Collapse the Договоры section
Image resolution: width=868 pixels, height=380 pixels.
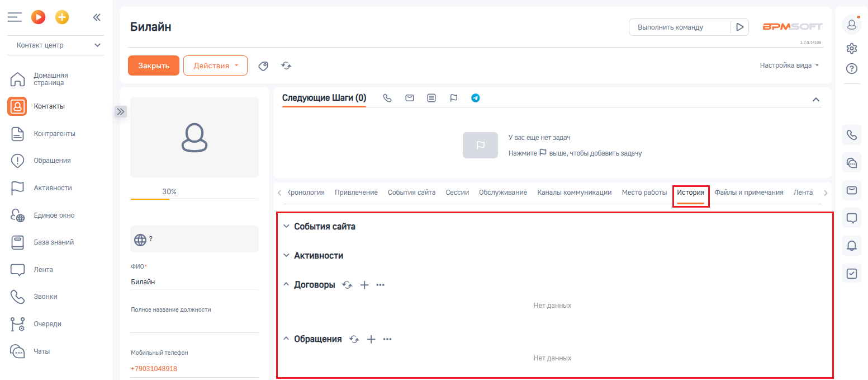coord(287,285)
